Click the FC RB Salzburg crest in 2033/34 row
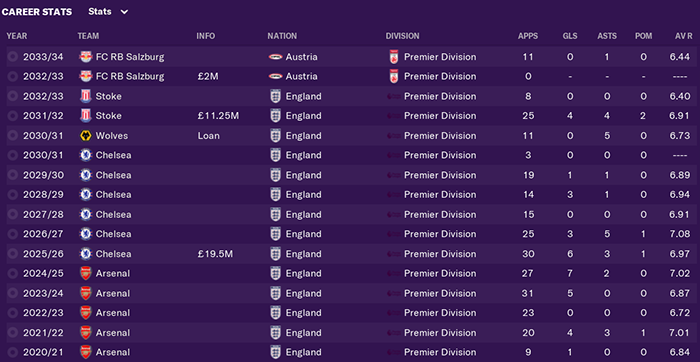700x362 pixels. (85, 57)
